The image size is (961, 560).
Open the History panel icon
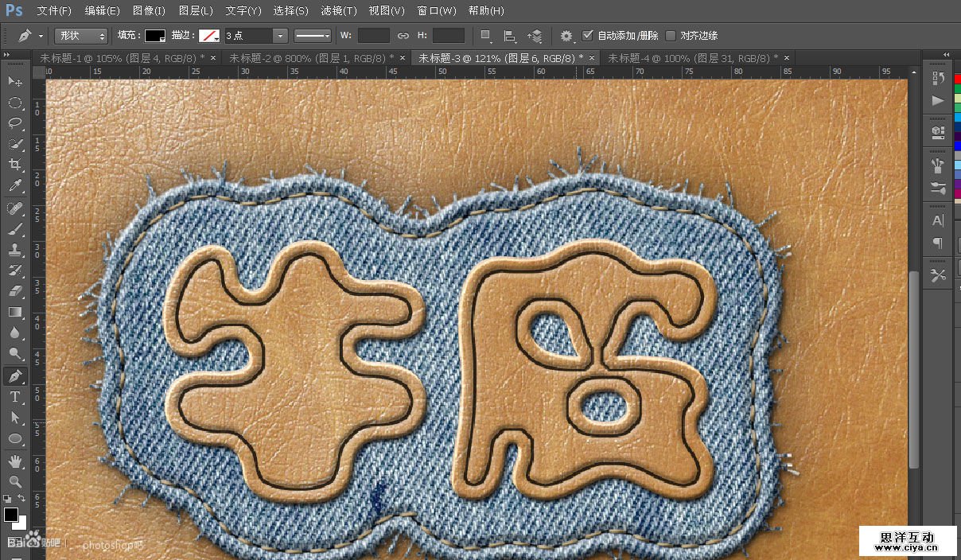pyautogui.click(x=938, y=78)
